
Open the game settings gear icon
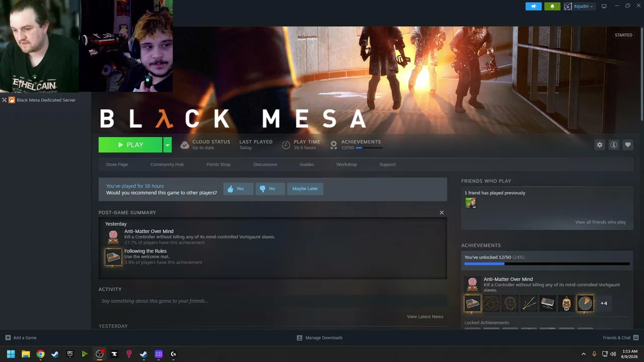[x=599, y=145]
